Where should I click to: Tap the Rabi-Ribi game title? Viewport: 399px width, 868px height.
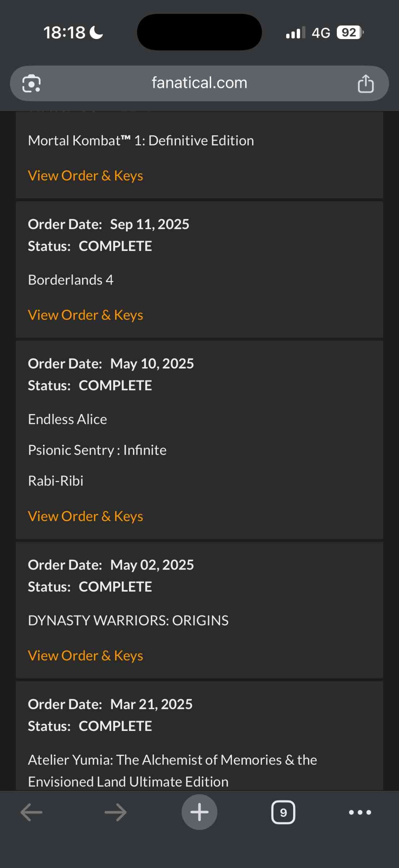[56, 481]
